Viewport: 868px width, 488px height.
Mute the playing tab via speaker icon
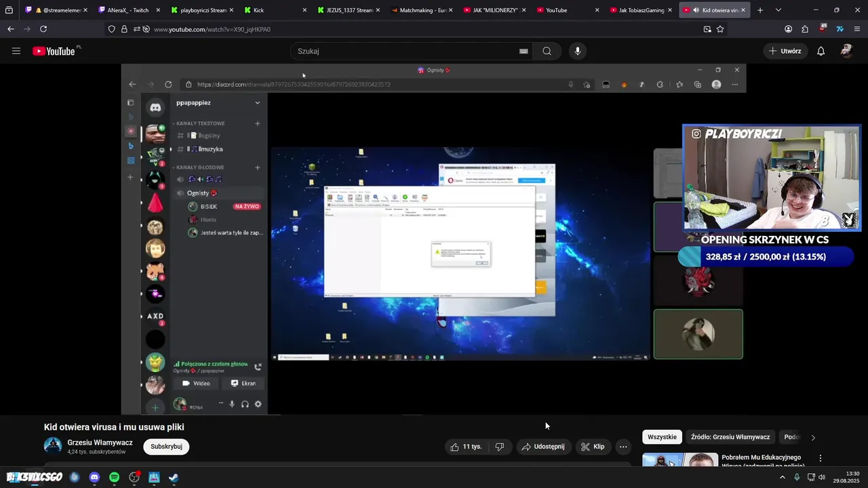[x=696, y=10]
